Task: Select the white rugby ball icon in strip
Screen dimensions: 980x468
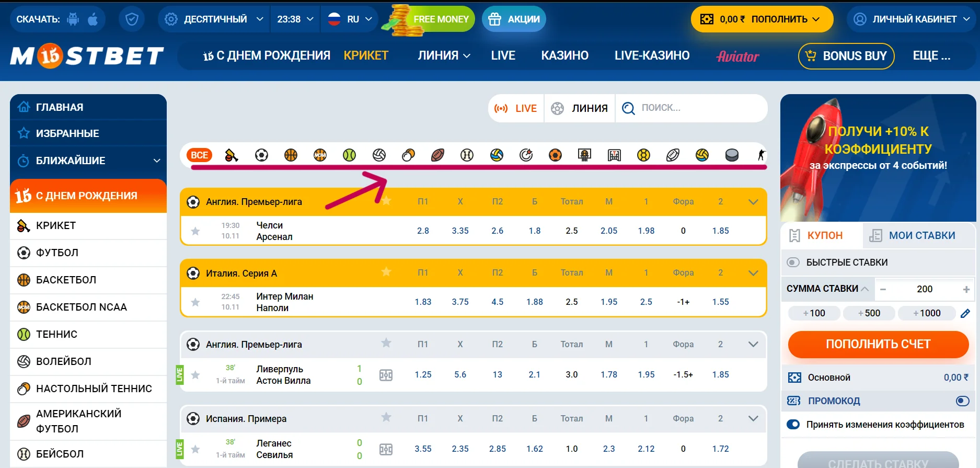Action: [673, 155]
